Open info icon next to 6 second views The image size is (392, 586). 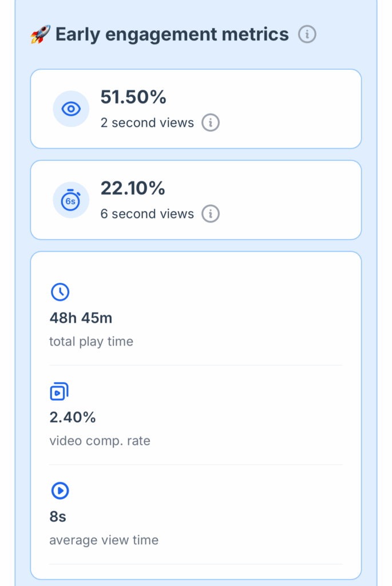(x=211, y=214)
